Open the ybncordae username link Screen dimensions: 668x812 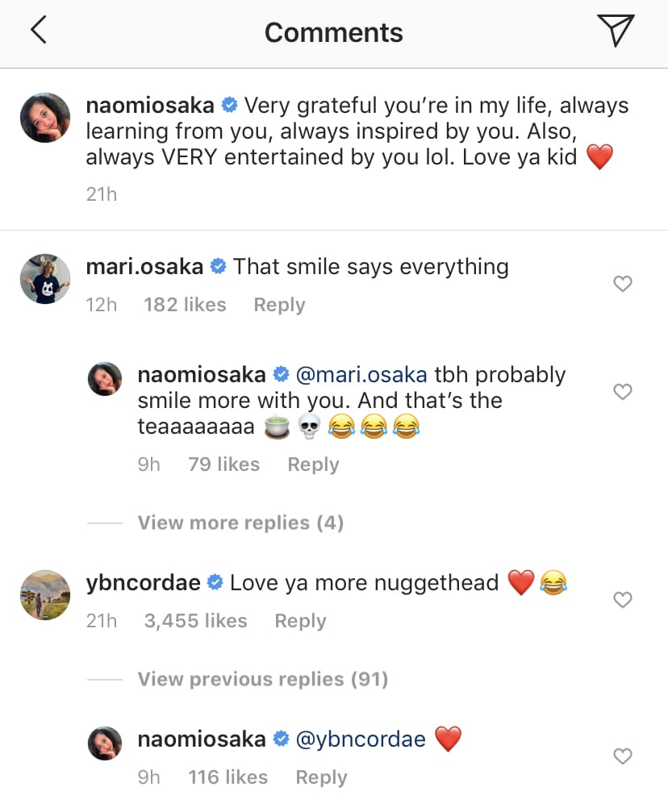pyautogui.click(x=143, y=582)
